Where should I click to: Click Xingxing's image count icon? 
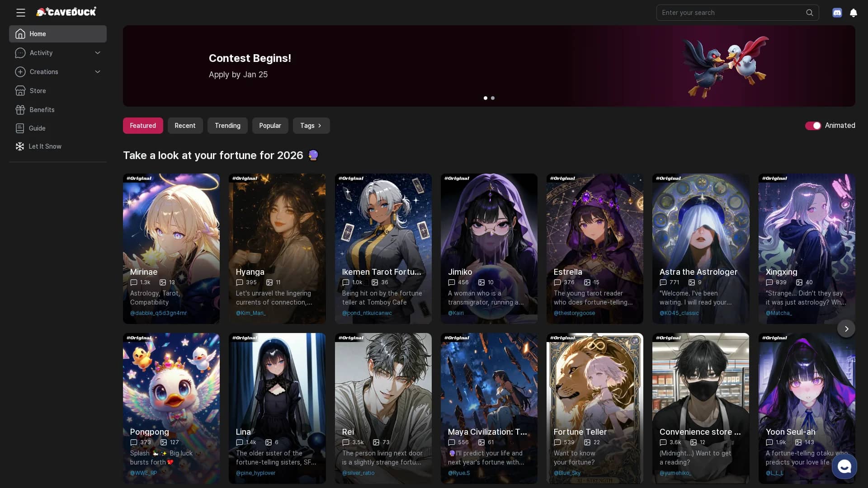coord(799,282)
